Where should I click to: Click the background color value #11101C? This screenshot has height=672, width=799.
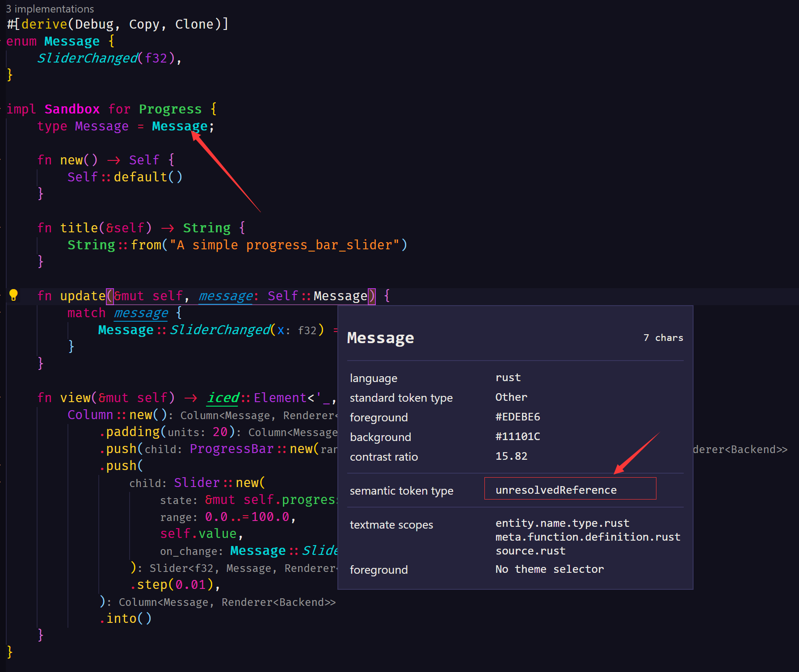[x=518, y=436]
